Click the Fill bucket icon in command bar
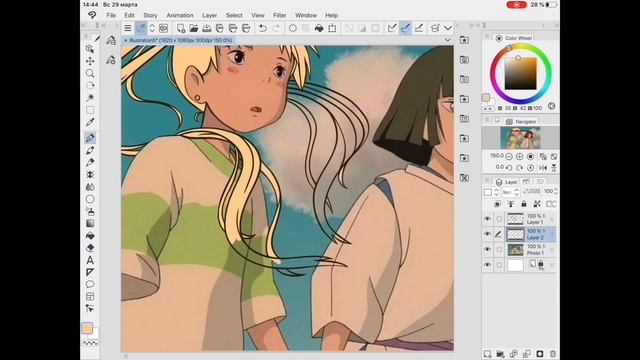The height and width of the screenshot is (360, 640). (319, 28)
